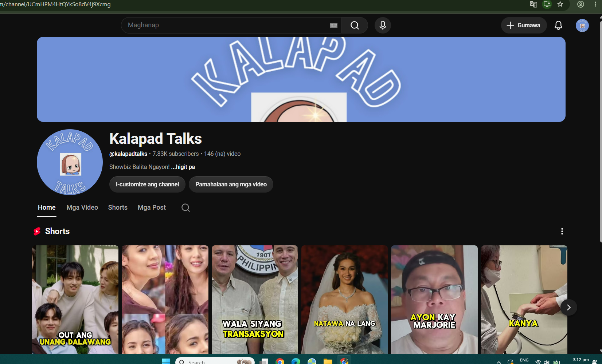Click the Shorts logo icon in the section heading
Viewport: 602px width, 364px height.
click(37, 232)
